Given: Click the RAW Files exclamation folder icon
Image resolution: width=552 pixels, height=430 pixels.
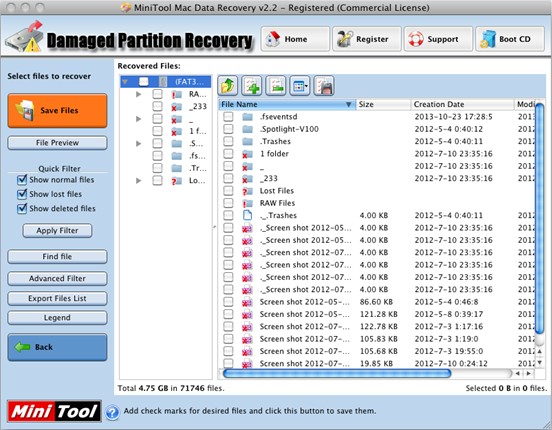Looking at the screenshot, I should pos(247,203).
